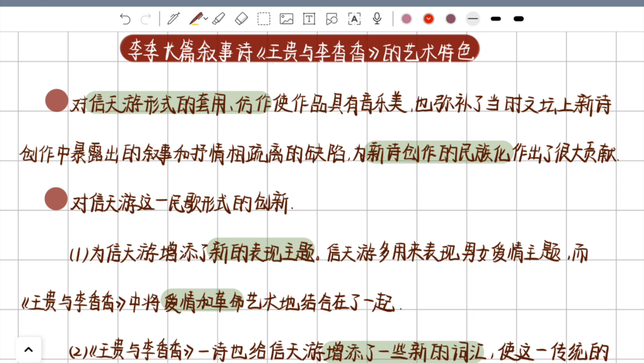Choose the pink color swatch
The image size is (644, 363).
tap(406, 19)
